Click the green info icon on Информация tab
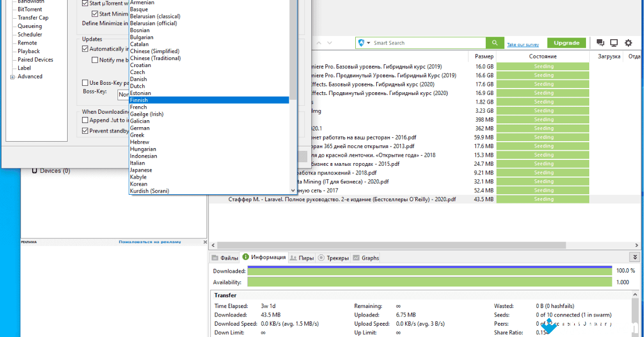 (246, 257)
